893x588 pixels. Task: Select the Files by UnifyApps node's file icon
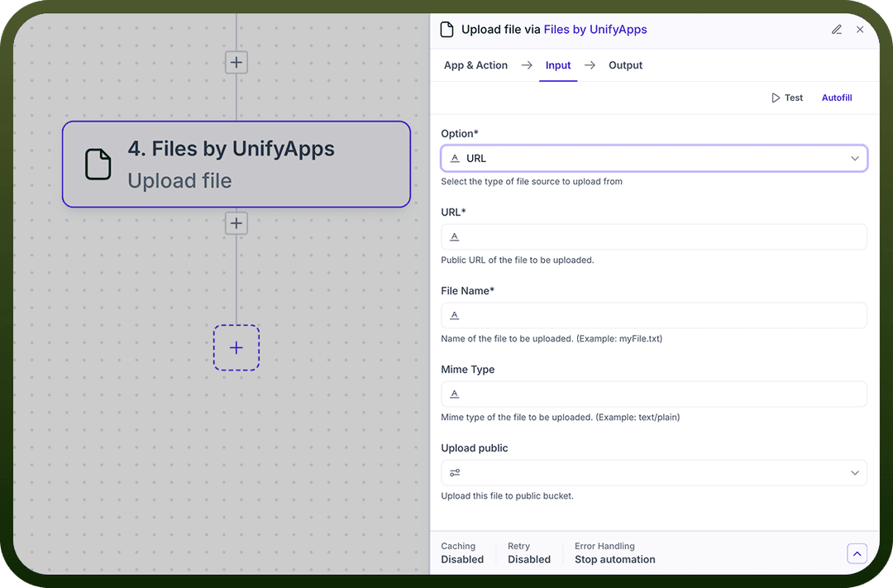click(98, 164)
